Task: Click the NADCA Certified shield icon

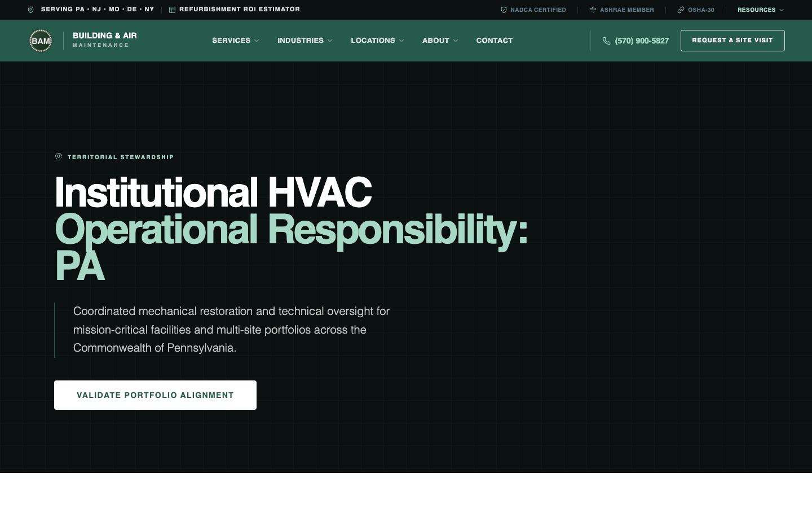Action: point(504,10)
